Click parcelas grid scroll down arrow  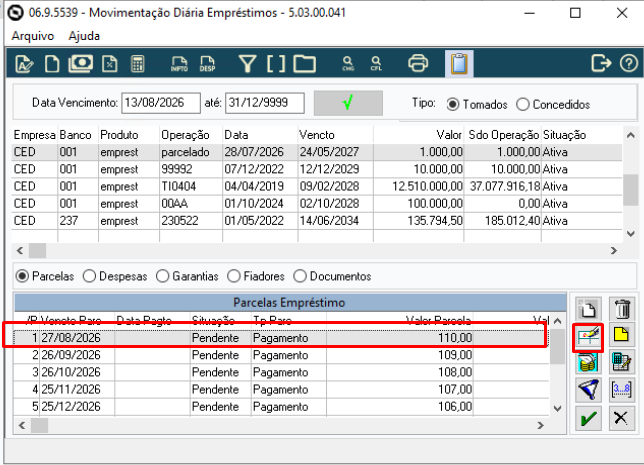pyautogui.click(x=557, y=409)
